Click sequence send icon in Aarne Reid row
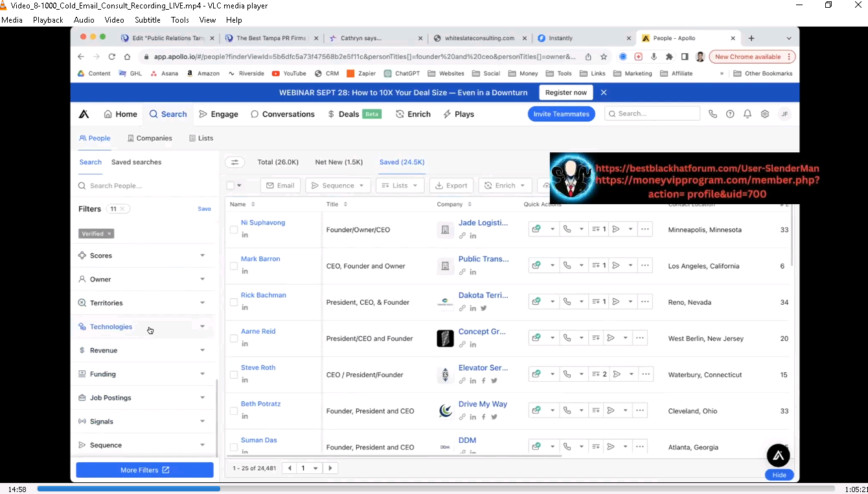The width and height of the screenshot is (868, 494). [610, 338]
